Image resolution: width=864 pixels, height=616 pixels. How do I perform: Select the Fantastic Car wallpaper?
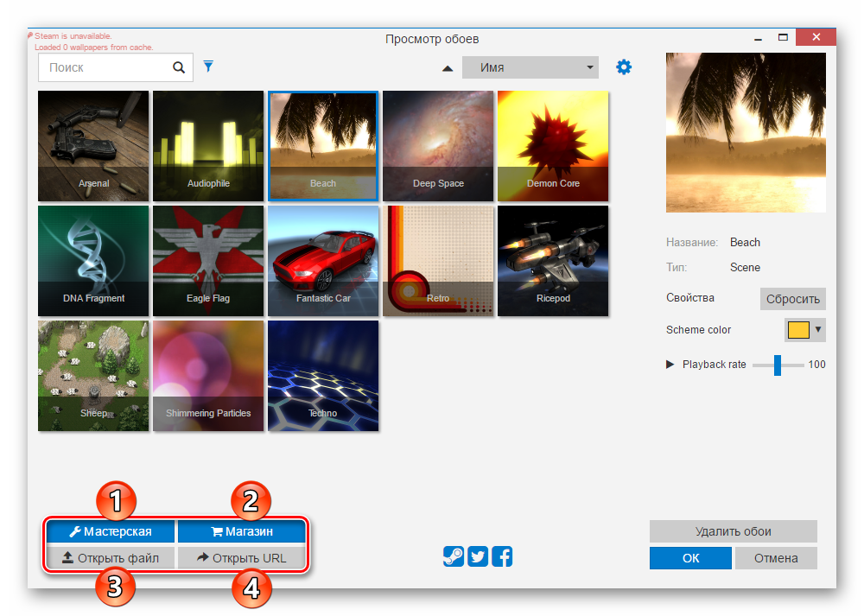pyautogui.click(x=323, y=261)
